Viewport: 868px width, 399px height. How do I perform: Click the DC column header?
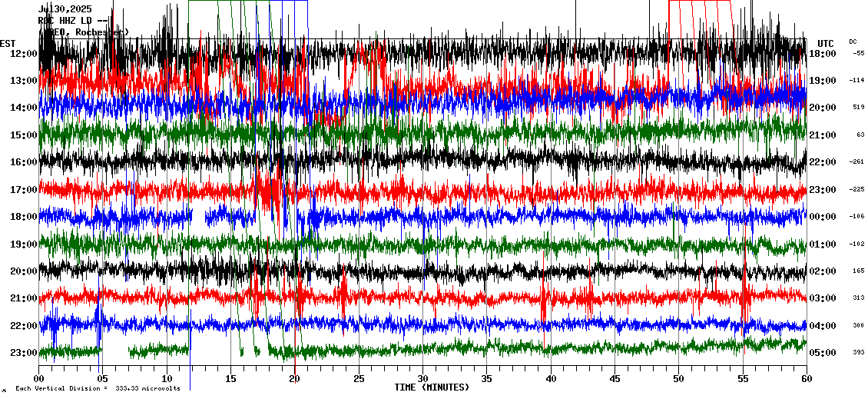853,42
